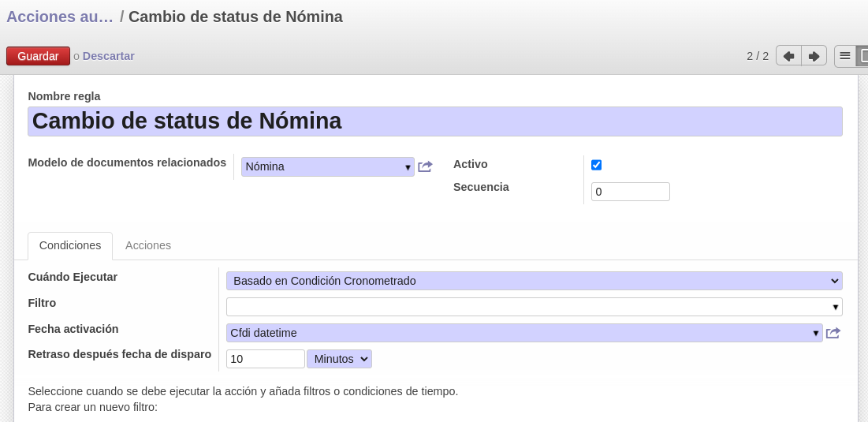Toggle the Activo checkbox
Viewport: 868px width, 422px height.
click(x=596, y=165)
